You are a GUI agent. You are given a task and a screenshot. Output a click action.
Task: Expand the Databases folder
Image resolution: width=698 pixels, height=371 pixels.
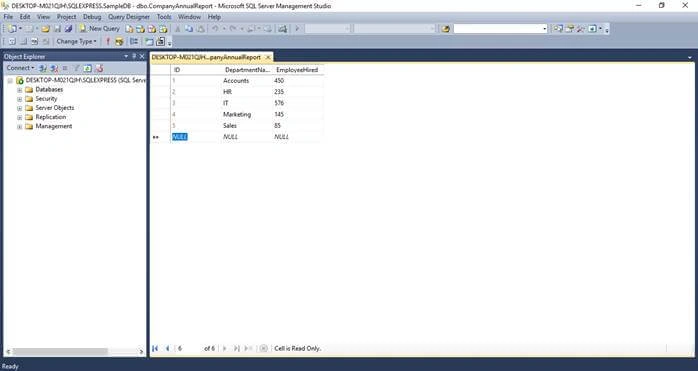20,90
